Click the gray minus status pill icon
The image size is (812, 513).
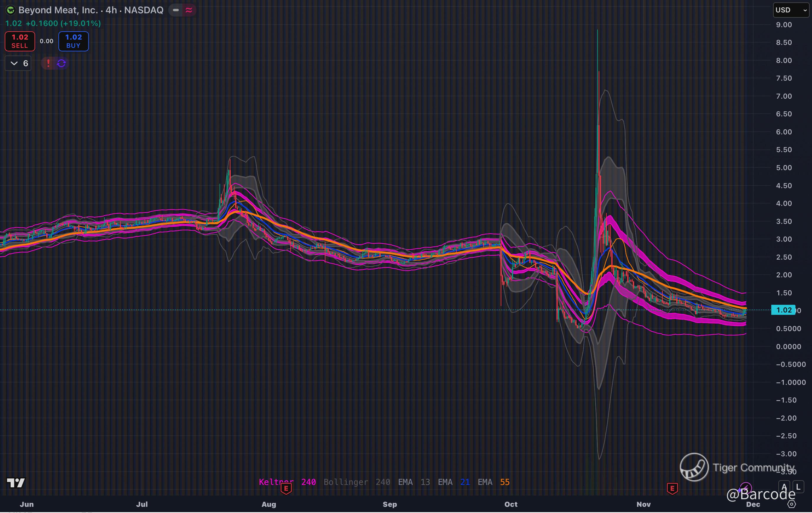click(x=176, y=10)
